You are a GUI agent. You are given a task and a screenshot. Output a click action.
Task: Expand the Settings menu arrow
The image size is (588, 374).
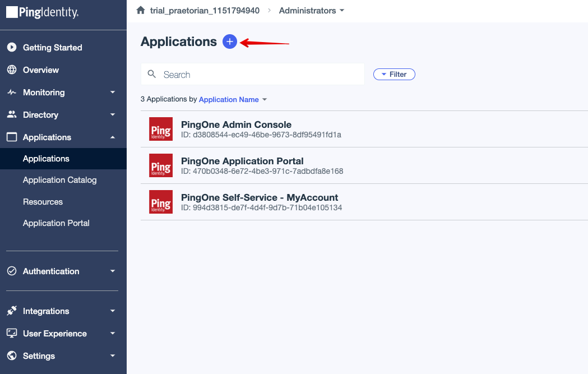pyautogui.click(x=113, y=355)
